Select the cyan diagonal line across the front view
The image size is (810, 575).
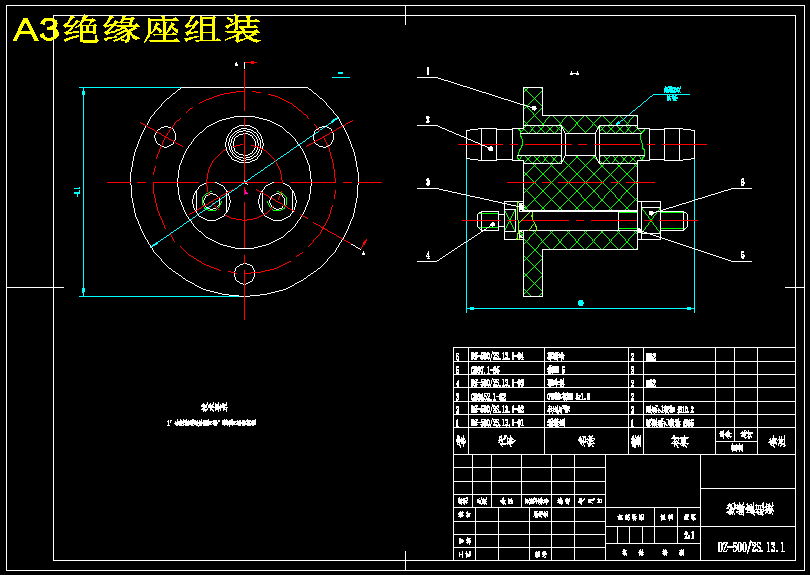click(245, 182)
